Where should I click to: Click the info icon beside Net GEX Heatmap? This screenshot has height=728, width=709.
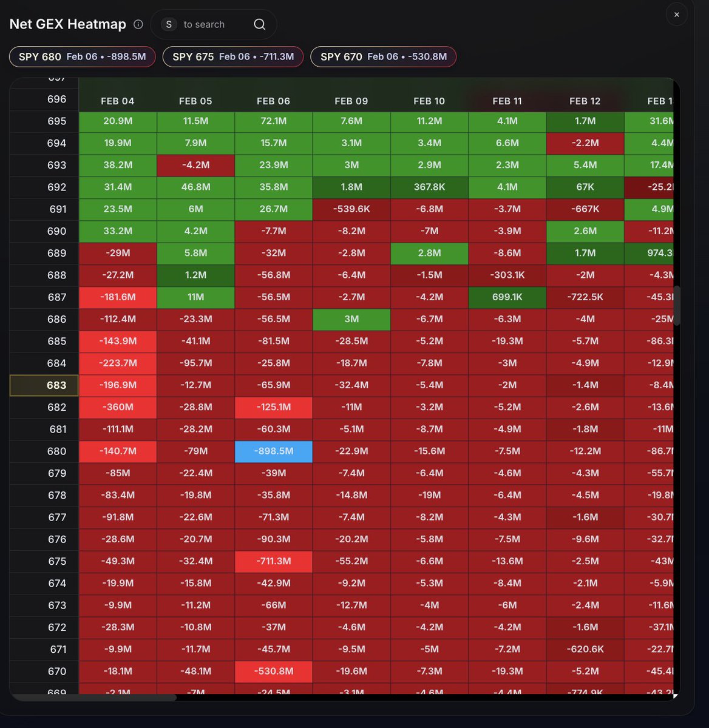coord(138,24)
